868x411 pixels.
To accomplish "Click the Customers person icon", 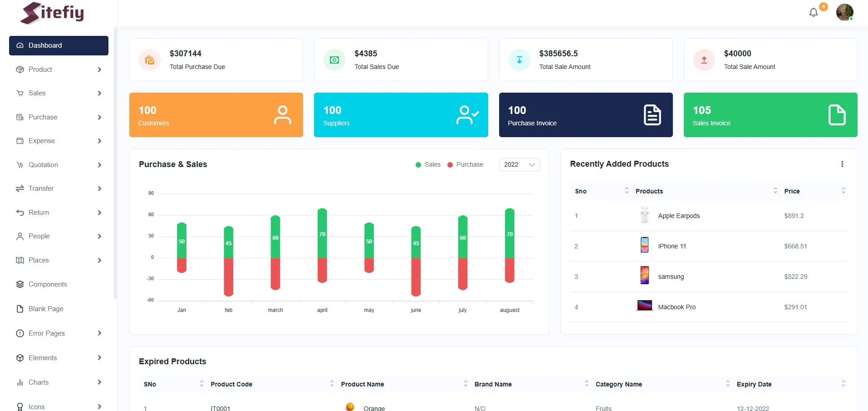I will 283,115.
